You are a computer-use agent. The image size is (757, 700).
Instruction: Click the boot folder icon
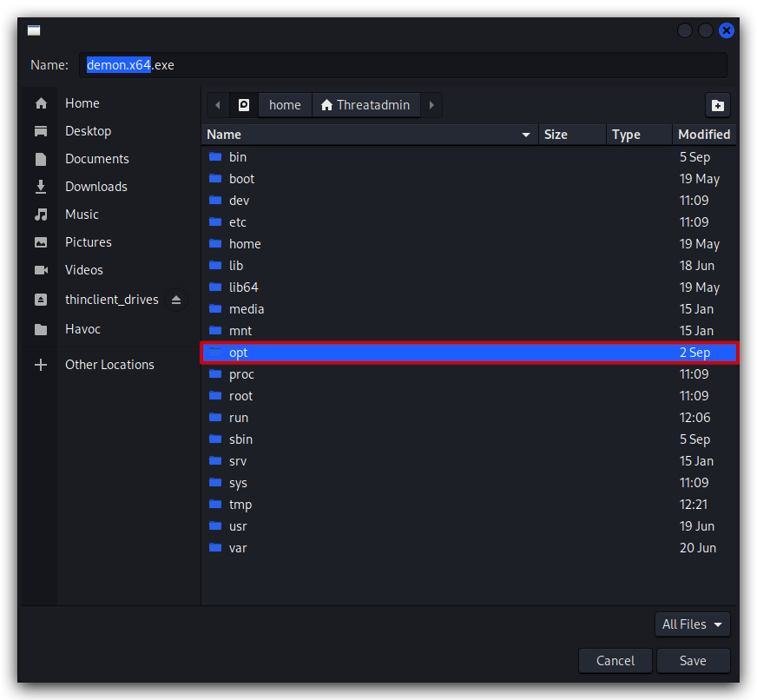[x=215, y=178]
